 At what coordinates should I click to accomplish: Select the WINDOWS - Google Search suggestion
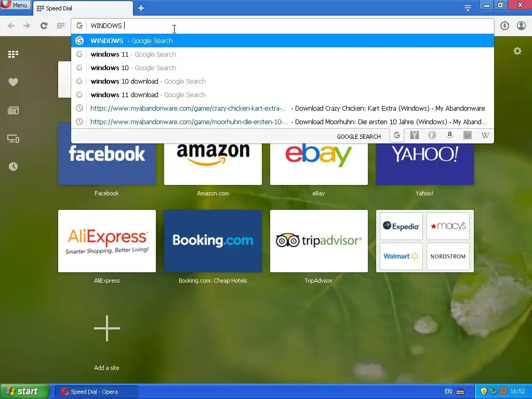coord(282,41)
